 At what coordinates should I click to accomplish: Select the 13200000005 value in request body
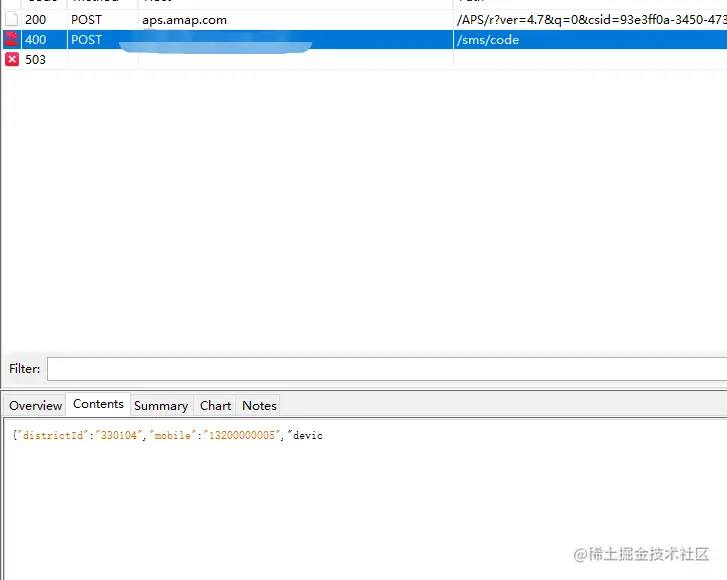coord(242,435)
